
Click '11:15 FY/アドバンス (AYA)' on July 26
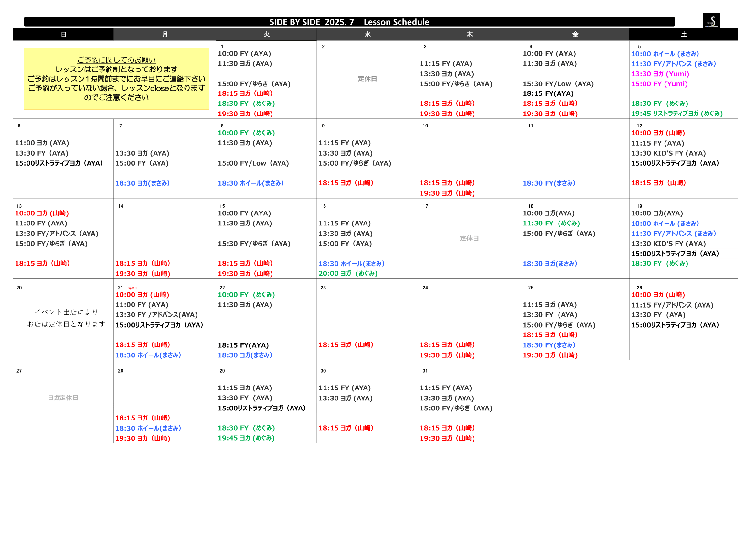pyautogui.click(x=672, y=305)
